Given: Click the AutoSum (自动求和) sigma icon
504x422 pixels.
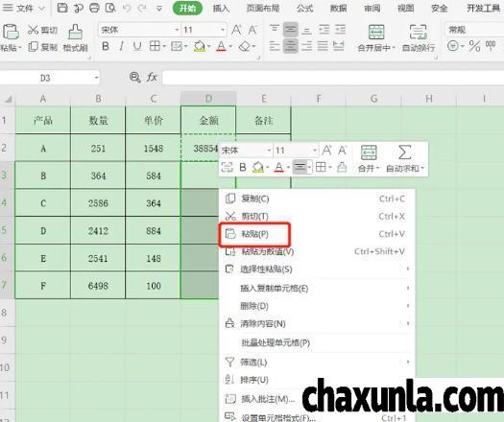Looking at the screenshot, I should pos(405,152).
